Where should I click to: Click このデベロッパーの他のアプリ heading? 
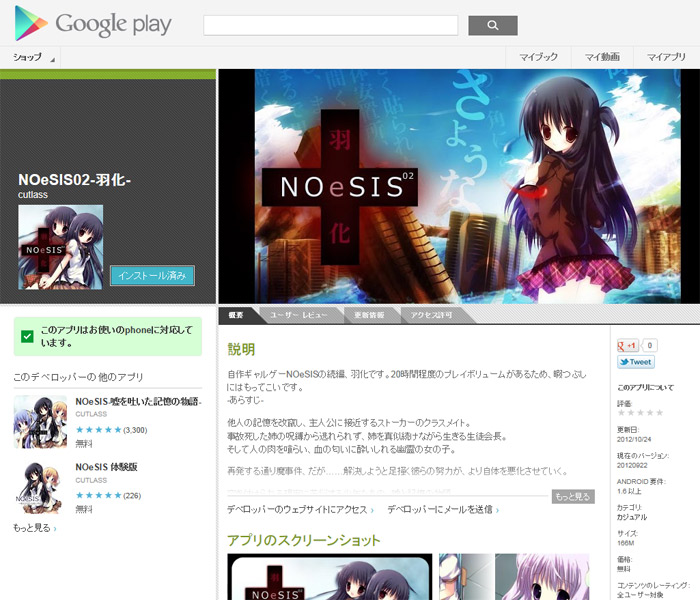point(78,377)
